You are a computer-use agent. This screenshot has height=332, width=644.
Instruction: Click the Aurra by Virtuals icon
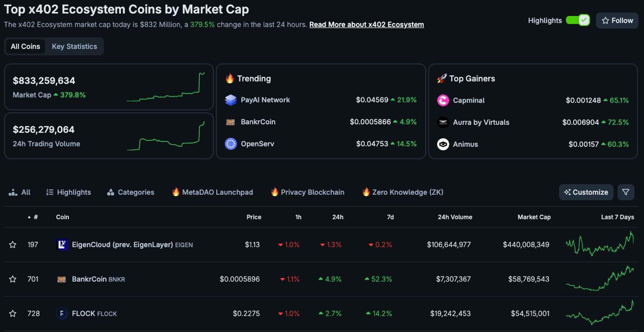(443, 122)
